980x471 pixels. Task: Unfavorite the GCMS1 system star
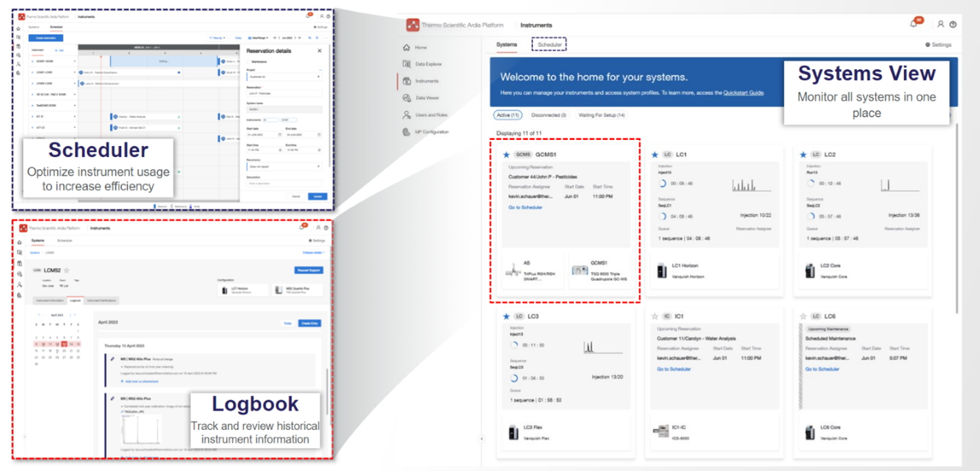(x=506, y=155)
